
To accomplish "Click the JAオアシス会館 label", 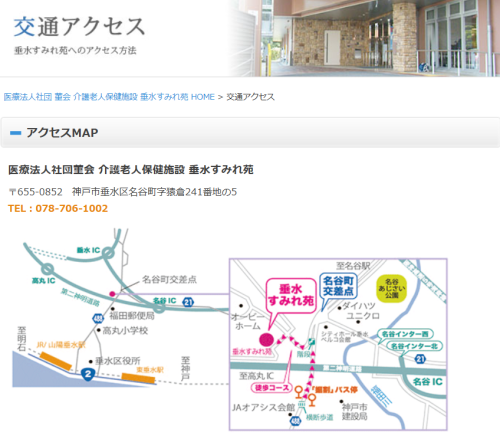I will coord(263,407).
